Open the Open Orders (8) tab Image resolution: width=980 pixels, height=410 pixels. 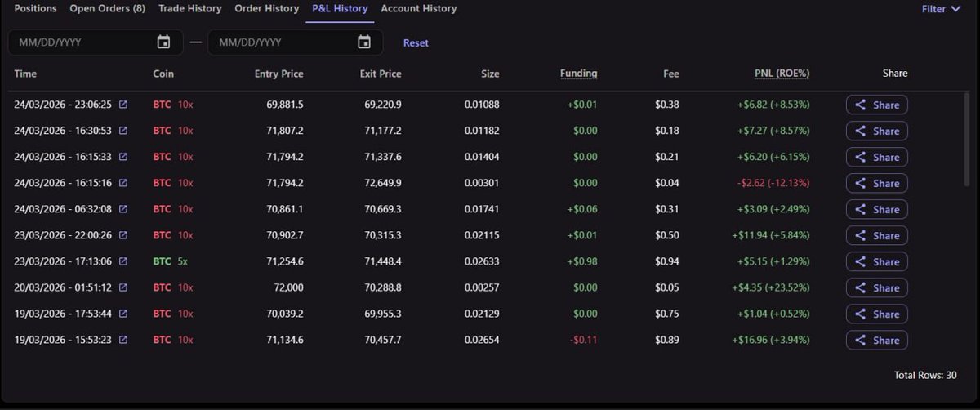[x=107, y=8]
